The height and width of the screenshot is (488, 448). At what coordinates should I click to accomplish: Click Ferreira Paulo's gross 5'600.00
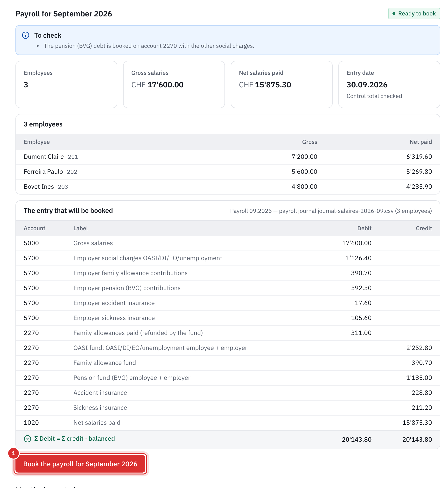(304, 172)
